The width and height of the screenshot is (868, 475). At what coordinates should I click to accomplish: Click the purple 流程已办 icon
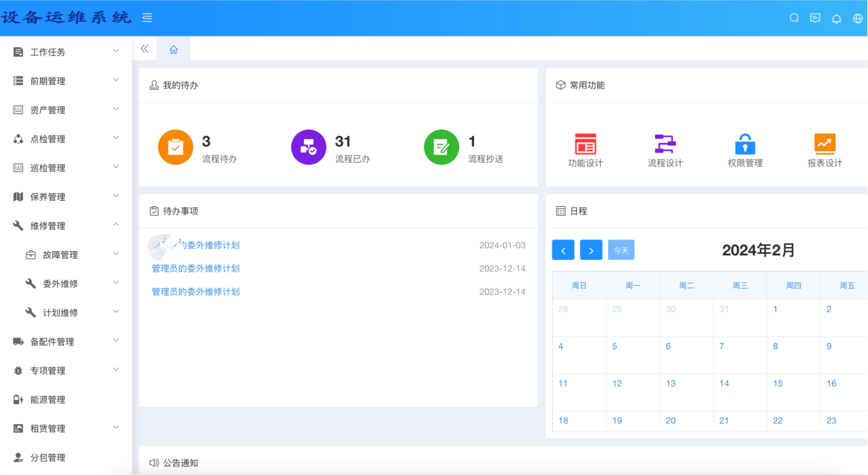[x=308, y=147]
